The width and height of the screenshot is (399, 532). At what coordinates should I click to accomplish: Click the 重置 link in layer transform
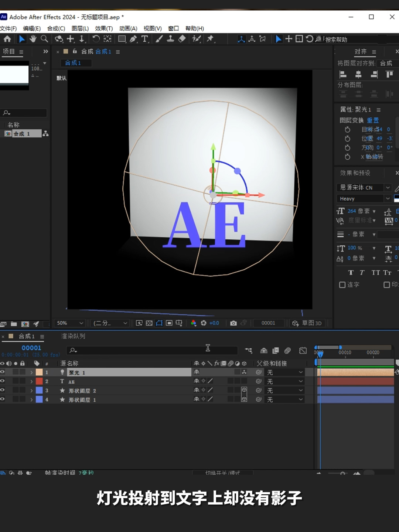click(x=373, y=120)
